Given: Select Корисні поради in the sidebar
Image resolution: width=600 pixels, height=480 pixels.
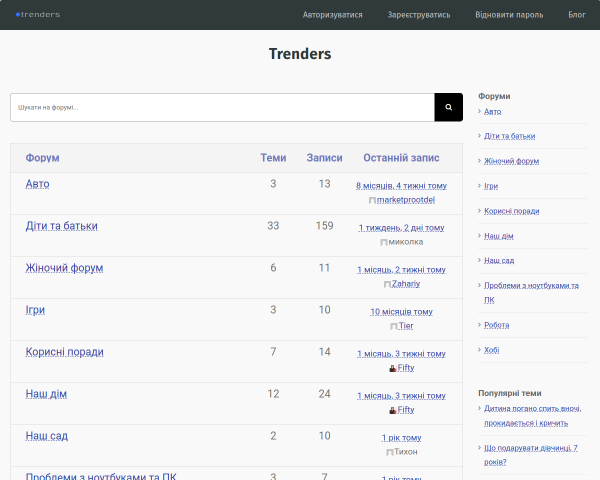Looking at the screenshot, I should (x=512, y=211).
